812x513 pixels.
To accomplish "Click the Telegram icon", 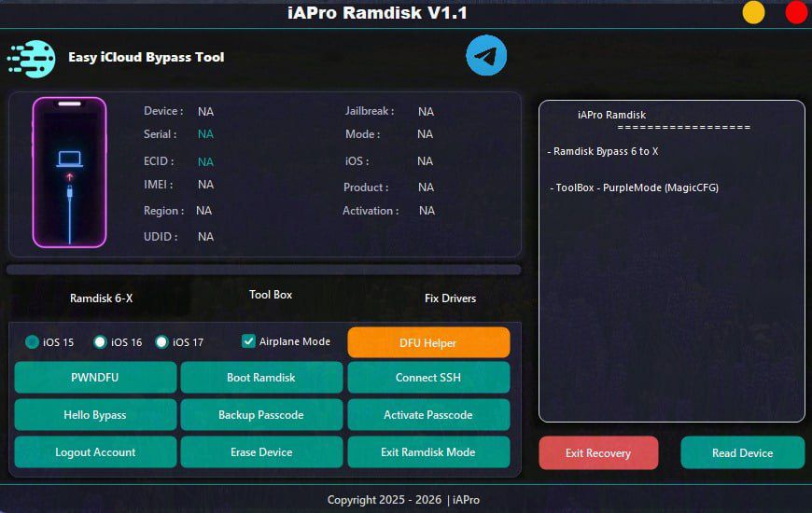I will point(486,56).
